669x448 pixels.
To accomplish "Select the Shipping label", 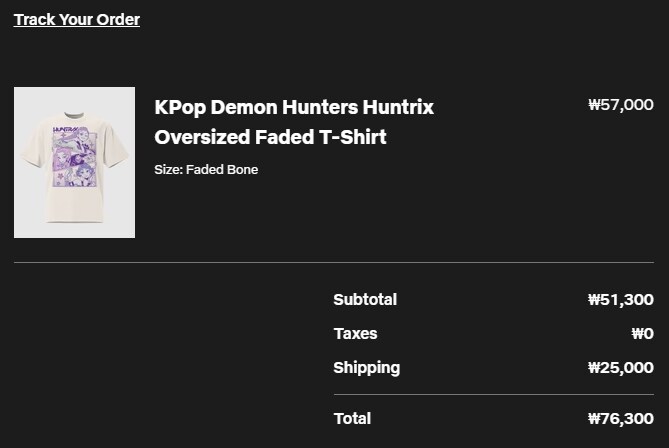I will coord(367,368).
